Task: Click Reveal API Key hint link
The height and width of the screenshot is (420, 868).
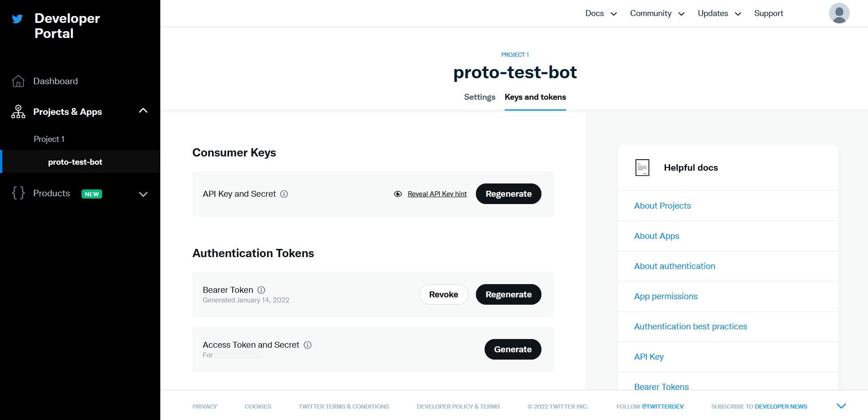Action: (x=437, y=194)
